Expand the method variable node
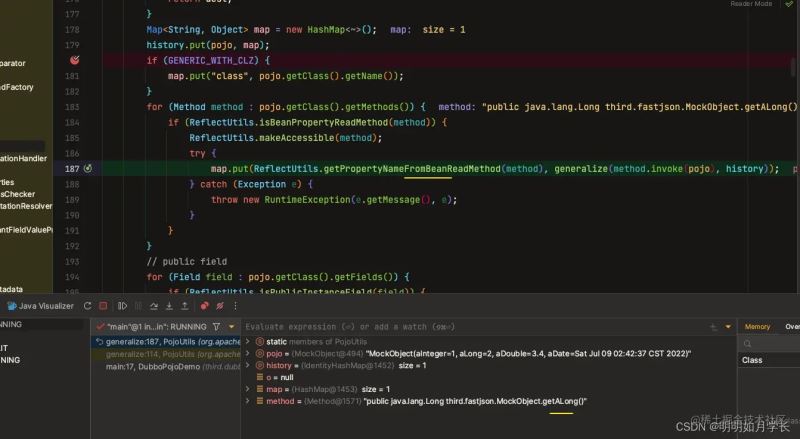 coord(249,401)
